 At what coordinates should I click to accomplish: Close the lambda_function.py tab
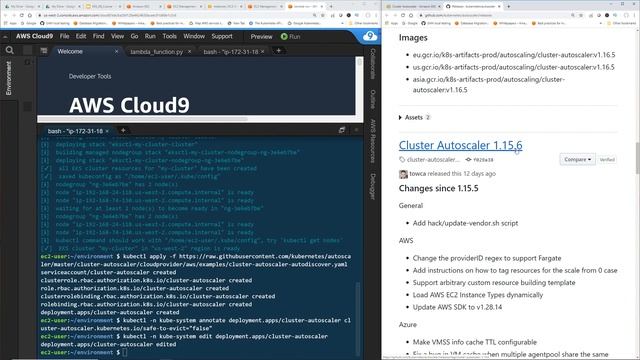point(189,51)
